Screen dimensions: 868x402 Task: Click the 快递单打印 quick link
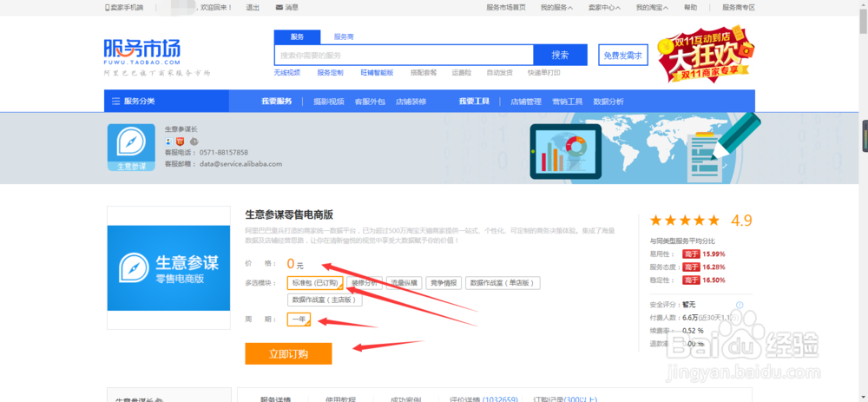[543, 73]
